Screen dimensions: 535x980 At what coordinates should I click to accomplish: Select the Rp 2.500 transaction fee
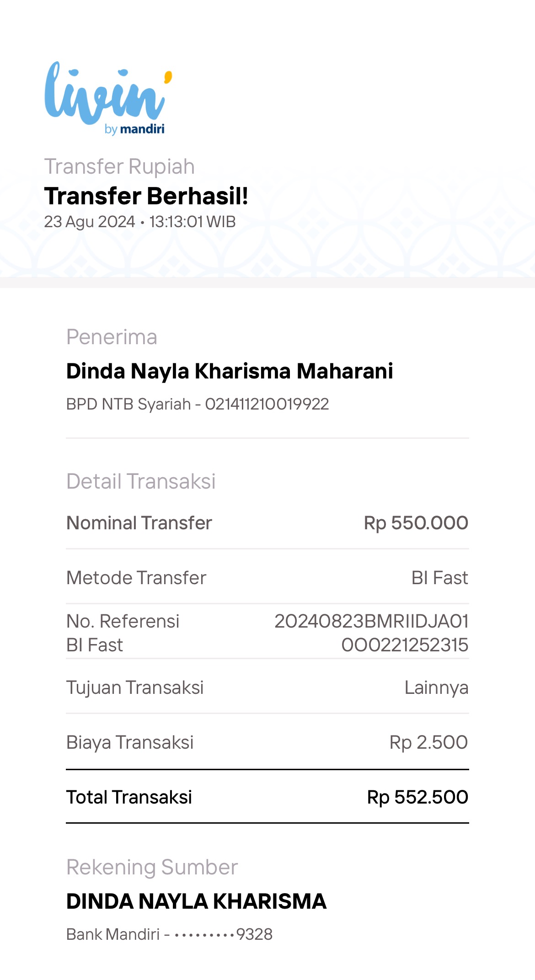428,742
